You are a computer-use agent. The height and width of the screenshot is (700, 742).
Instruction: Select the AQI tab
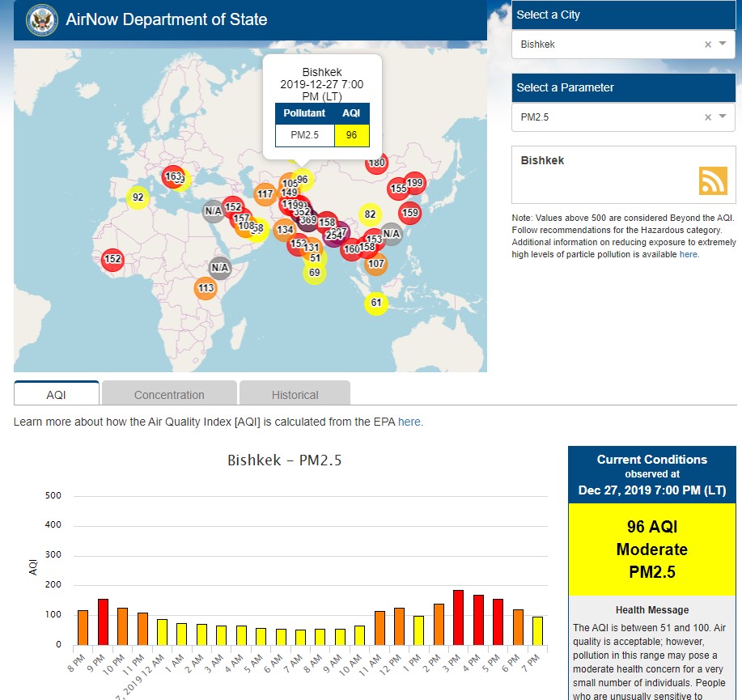pos(56,394)
